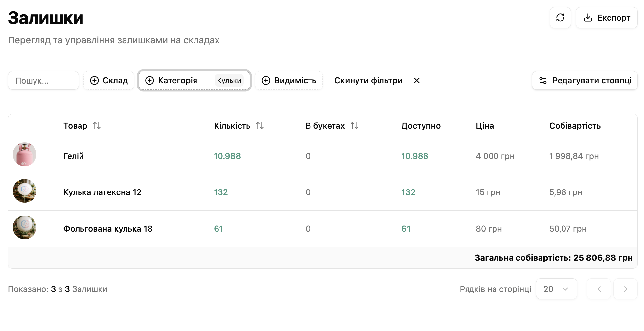Expand rows per page selector showing 20
644x331 pixels.
[x=556, y=289]
